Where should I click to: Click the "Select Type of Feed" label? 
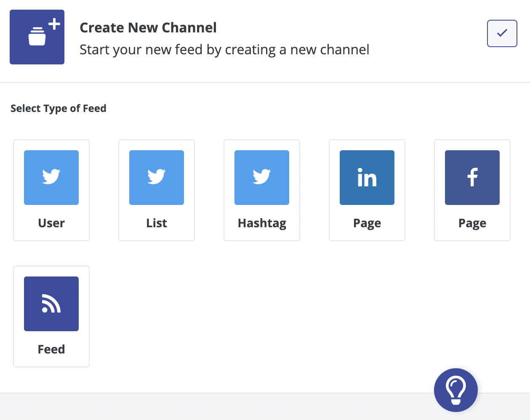59,109
